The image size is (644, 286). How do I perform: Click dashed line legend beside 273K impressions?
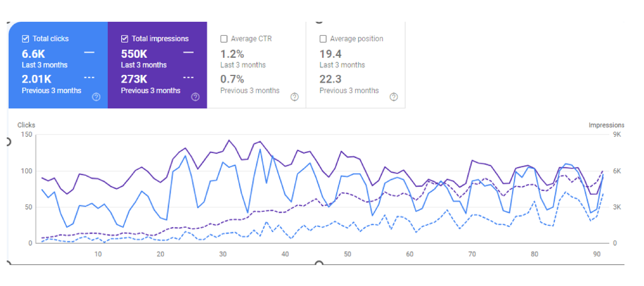pos(188,78)
